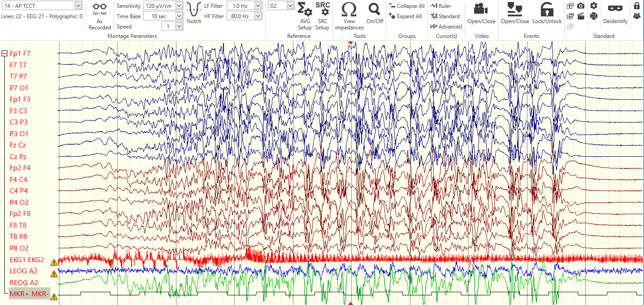The height and width of the screenshot is (305, 644).
Task: Select the MKR+ MKR- channel label
Action: pyautogui.click(x=29, y=294)
